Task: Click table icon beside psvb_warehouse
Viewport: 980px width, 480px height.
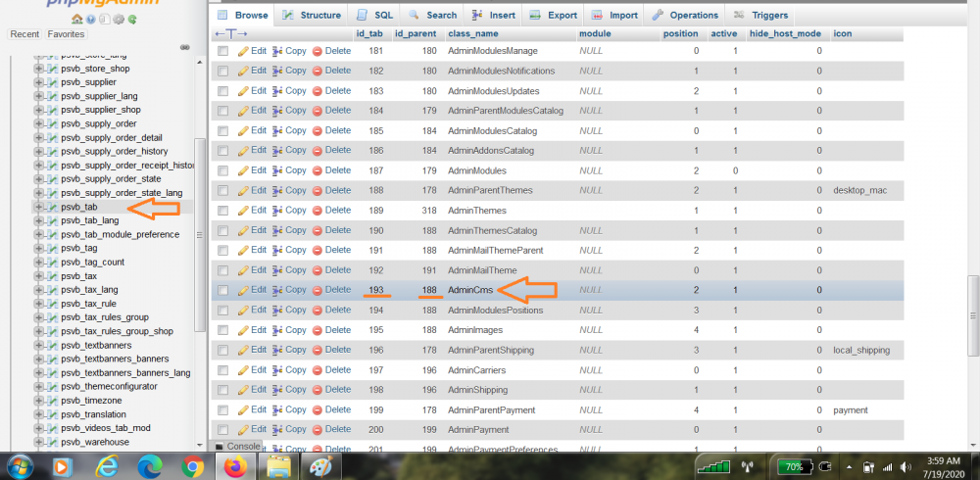Action: 53,442
